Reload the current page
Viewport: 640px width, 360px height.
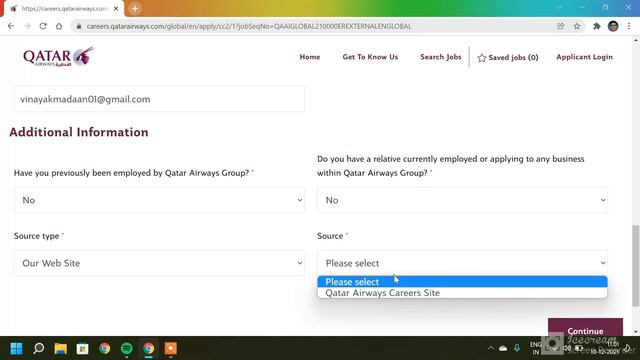tap(43, 26)
